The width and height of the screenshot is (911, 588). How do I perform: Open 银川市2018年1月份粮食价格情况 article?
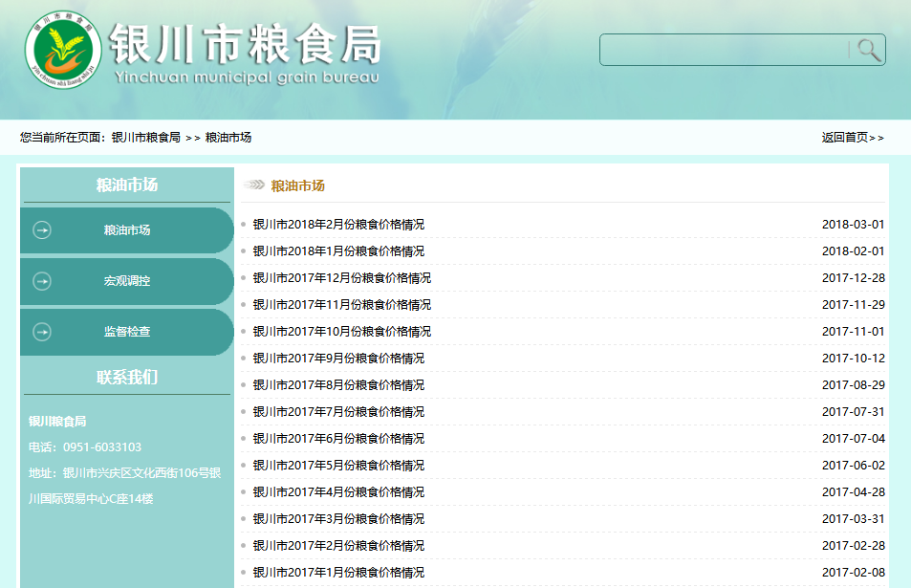(x=338, y=251)
